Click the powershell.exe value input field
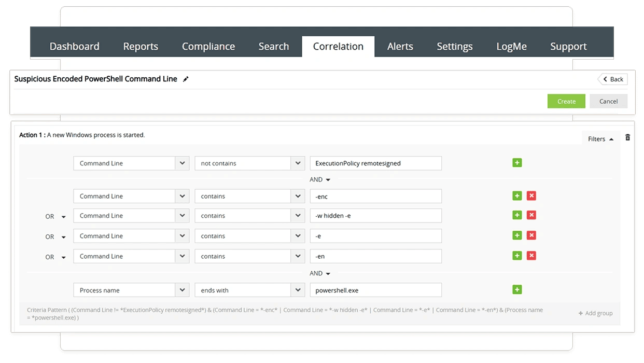Image resolution: width=644 pixels, height=363 pixels. (x=375, y=290)
